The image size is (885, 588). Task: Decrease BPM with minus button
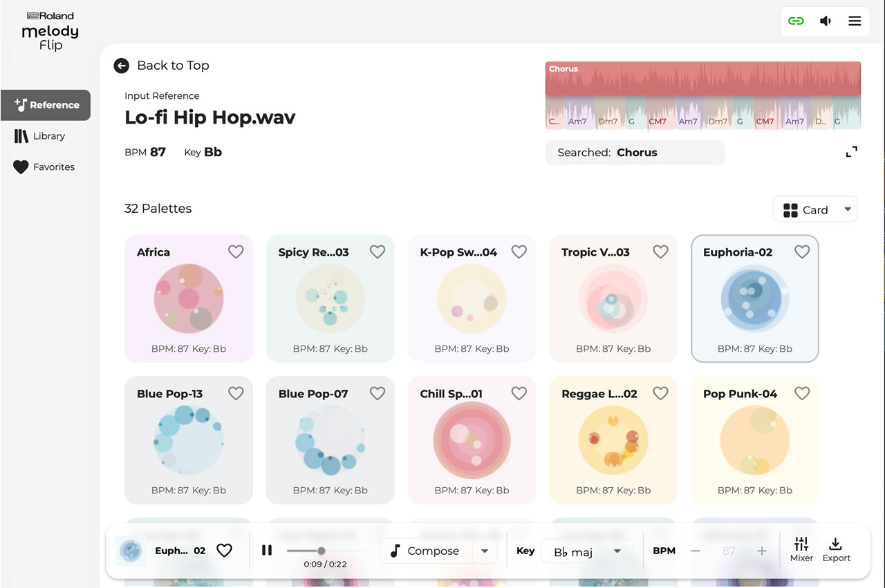pyautogui.click(x=696, y=551)
